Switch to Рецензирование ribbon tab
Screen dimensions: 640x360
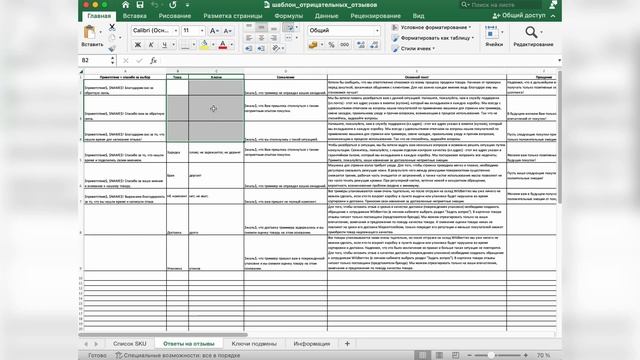376,16
